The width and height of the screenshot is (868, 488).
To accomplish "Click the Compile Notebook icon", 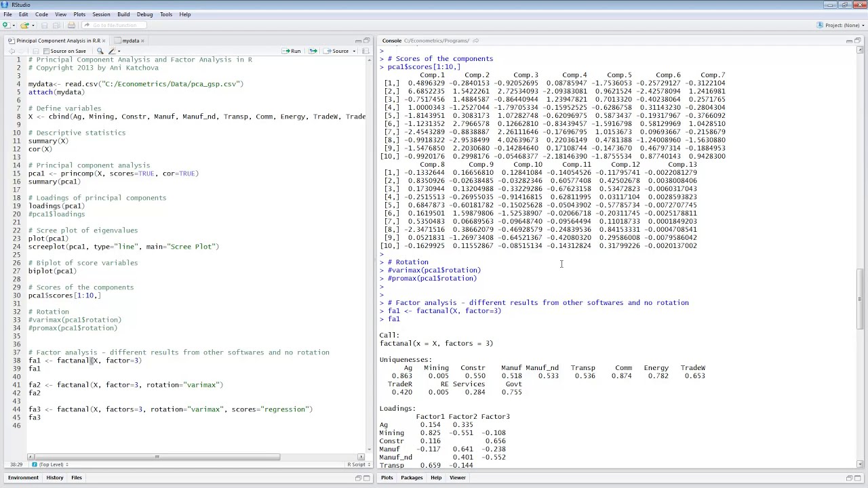I will tap(366, 51).
